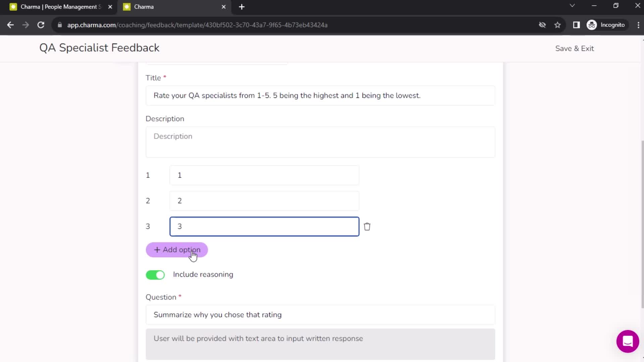
Task: Switch to the Charma tab
Action: pyautogui.click(x=174, y=7)
